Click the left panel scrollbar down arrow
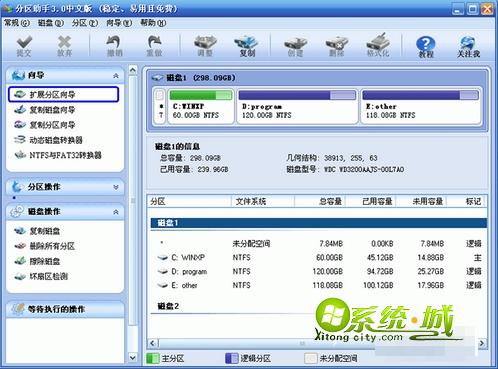Screen dimensions: 498x369 (133, 358)
